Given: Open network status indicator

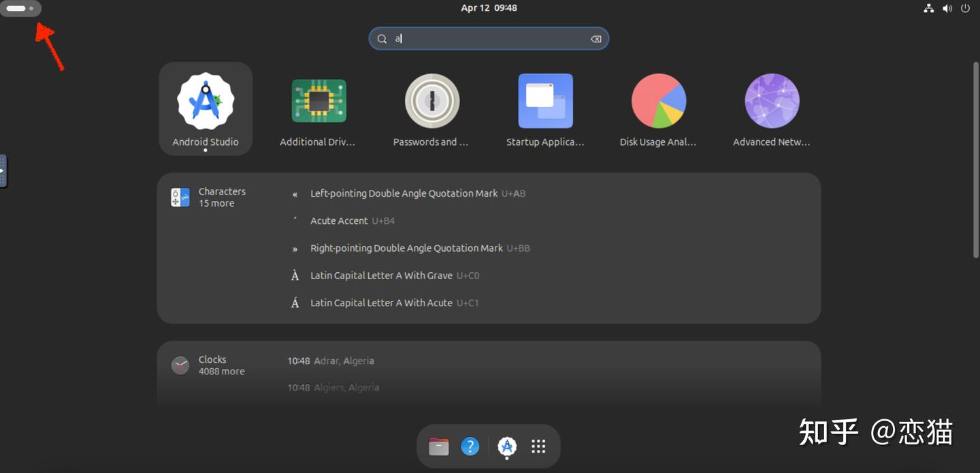Looking at the screenshot, I should (x=928, y=8).
